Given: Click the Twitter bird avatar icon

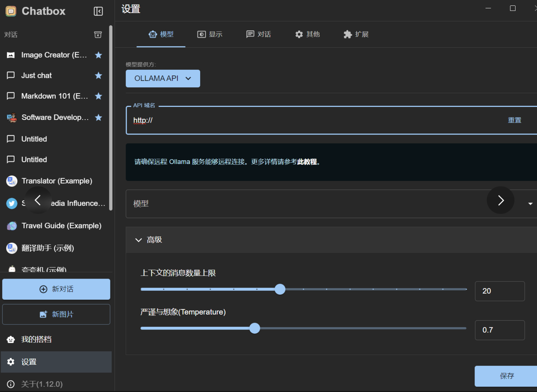Looking at the screenshot, I should tap(12, 204).
